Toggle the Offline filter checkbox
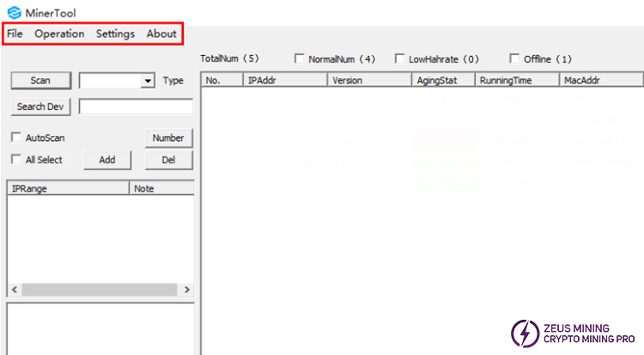 click(x=515, y=59)
